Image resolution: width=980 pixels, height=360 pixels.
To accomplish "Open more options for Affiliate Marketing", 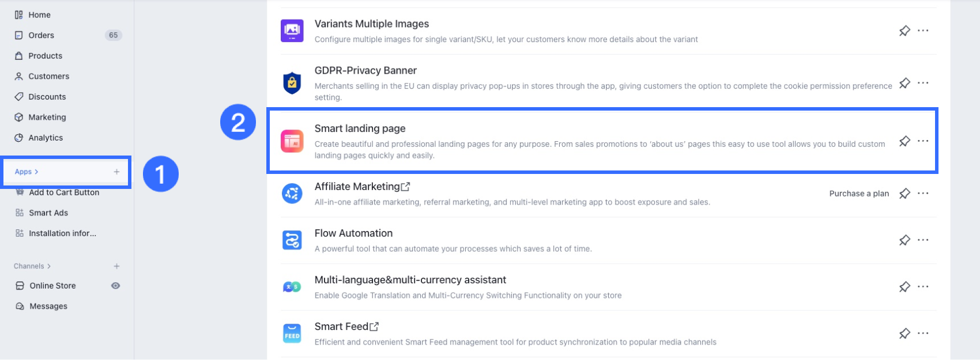I will 923,194.
